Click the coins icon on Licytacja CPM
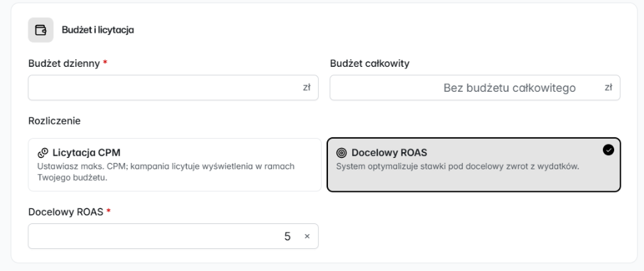This screenshot has height=271, width=644. pyautogui.click(x=43, y=153)
